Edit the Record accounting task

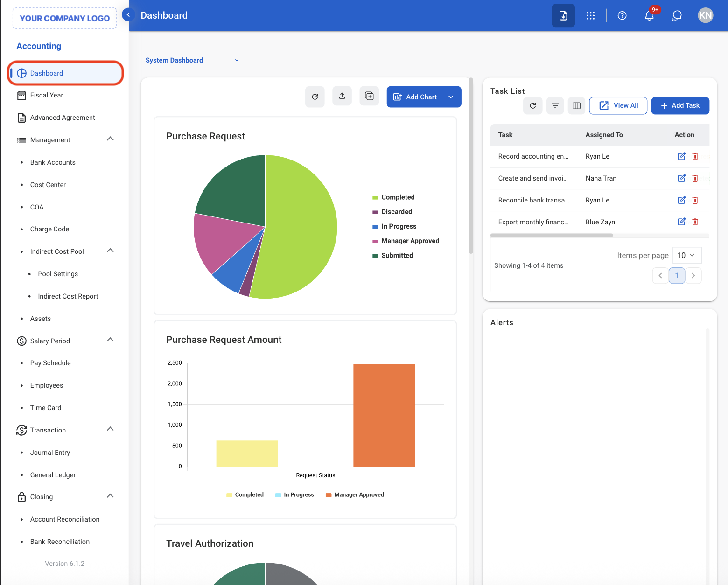[682, 156]
